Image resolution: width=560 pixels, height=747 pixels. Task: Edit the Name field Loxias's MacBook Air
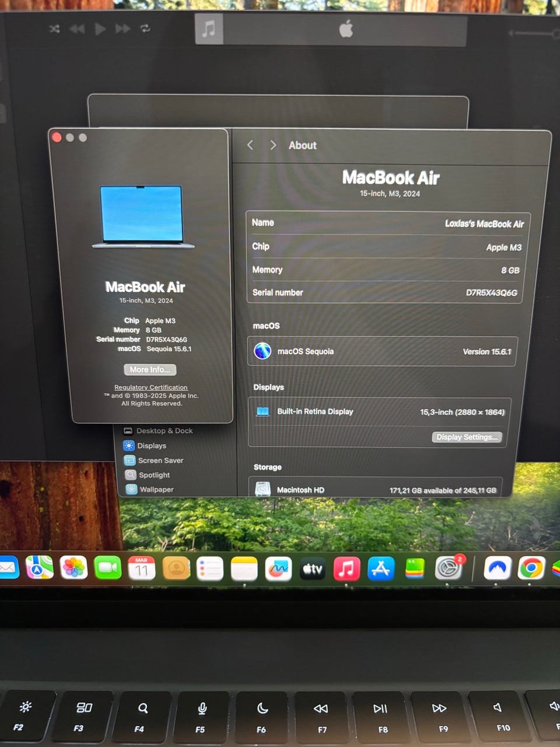tap(388, 223)
